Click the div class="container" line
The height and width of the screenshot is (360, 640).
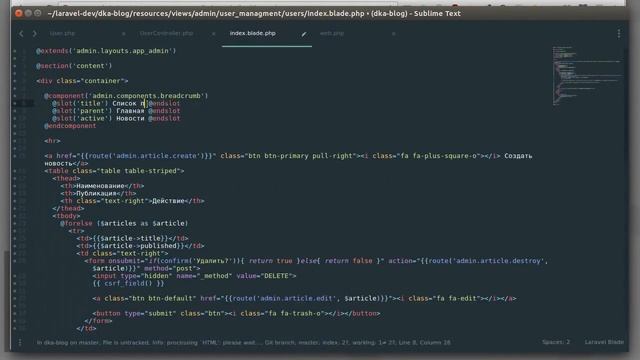coord(82,81)
